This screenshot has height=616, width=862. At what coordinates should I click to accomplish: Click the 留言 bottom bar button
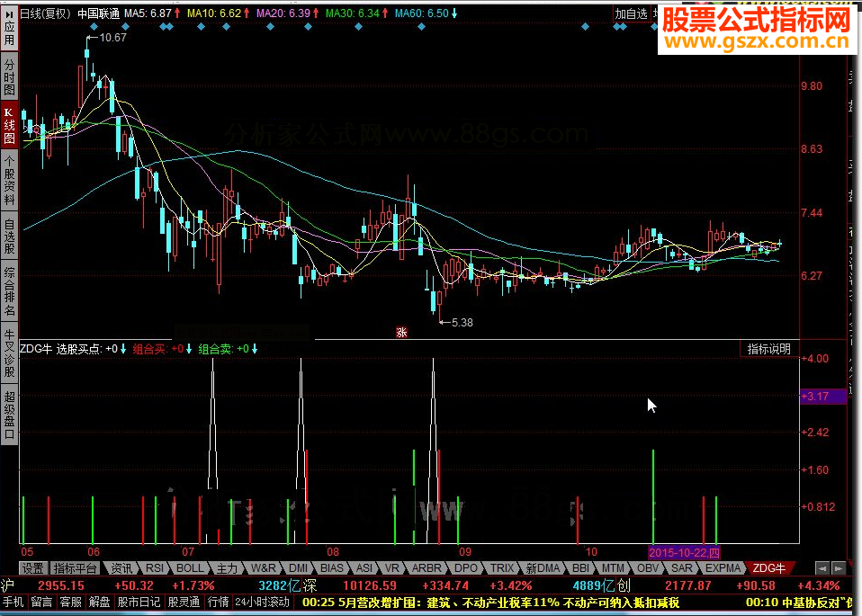pyautogui.click(x=41, y=603)
